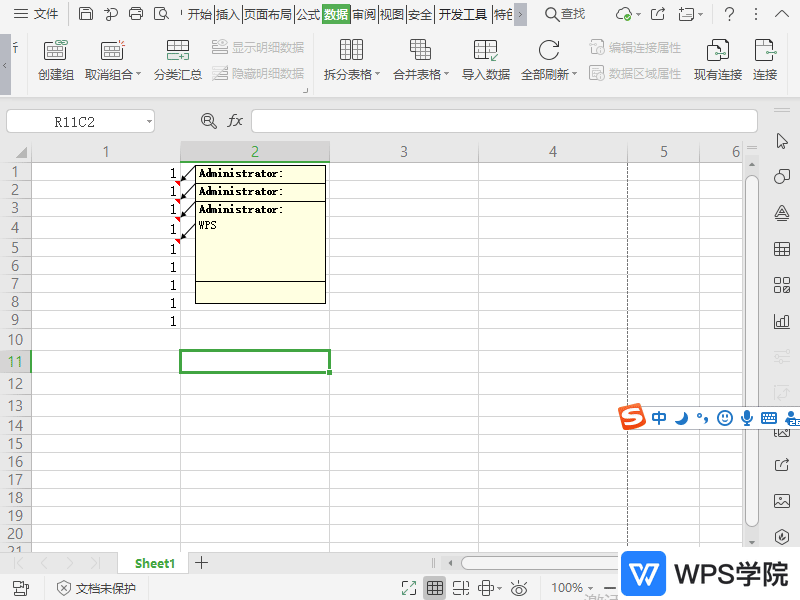Click Sogou IME 中 language toggle
Image resolution: width=800 pixels, height=600 pixels.
(x=659, y=418)
